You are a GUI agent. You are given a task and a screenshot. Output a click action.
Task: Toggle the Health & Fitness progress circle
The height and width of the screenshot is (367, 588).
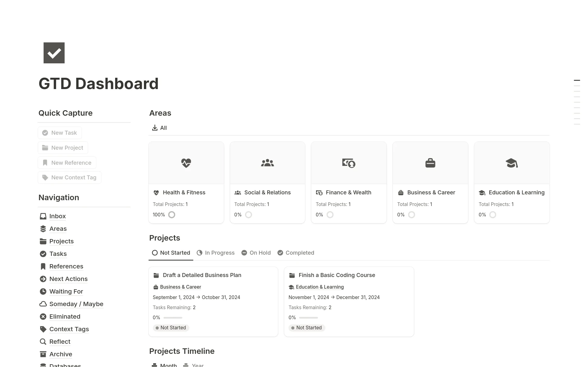tap(171, 215)
